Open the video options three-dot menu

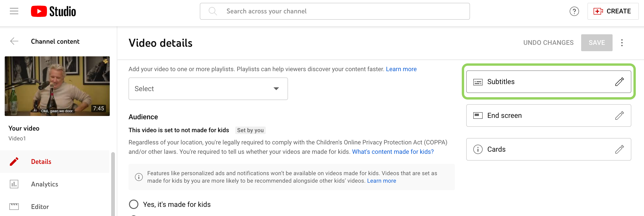(x=622, y=43)
